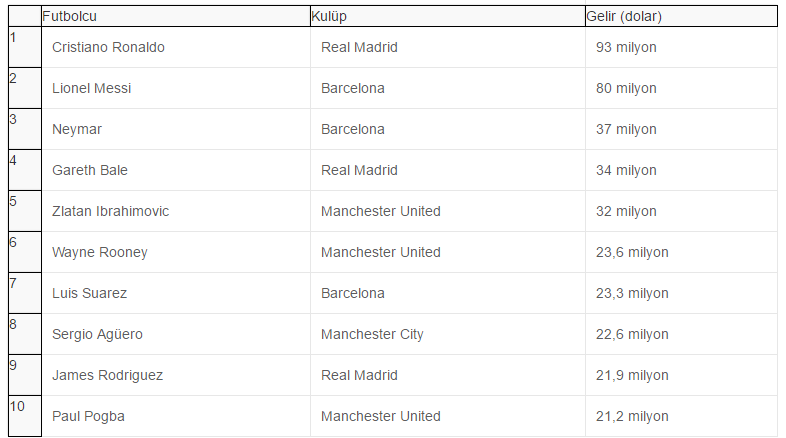Click the Lionel Messi cell
This screenshot has height=438, width=786.
[176, 88]
